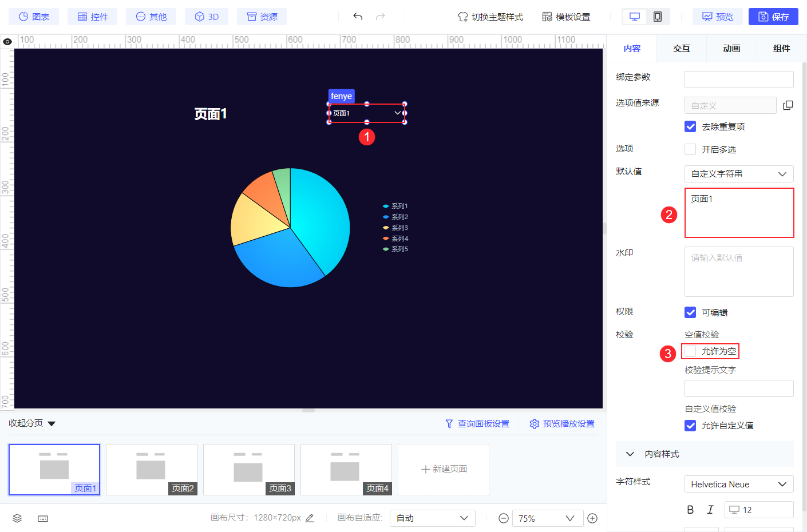Zoom in with the plus circle icon

(592, 518)
